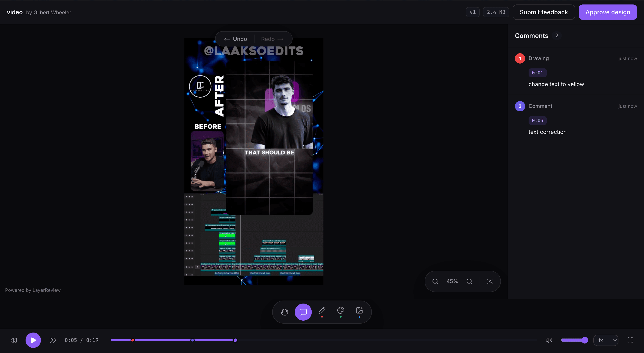Viewport: 644px width, 353px height.
Task: Click the 45% zoom level
Action: 452,281
